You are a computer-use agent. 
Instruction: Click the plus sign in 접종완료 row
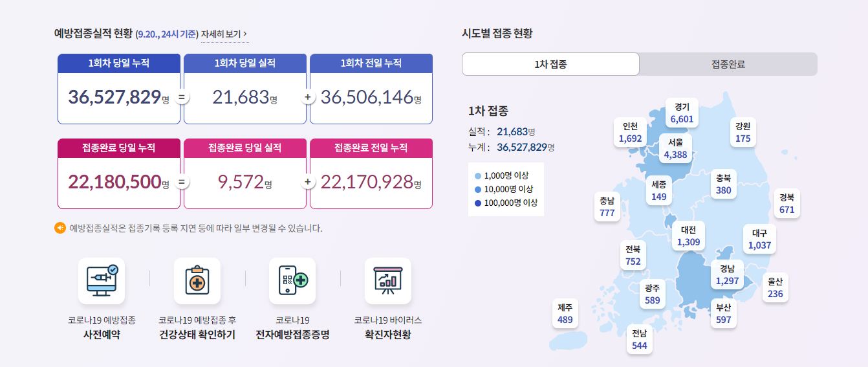(x=308, y=182)
